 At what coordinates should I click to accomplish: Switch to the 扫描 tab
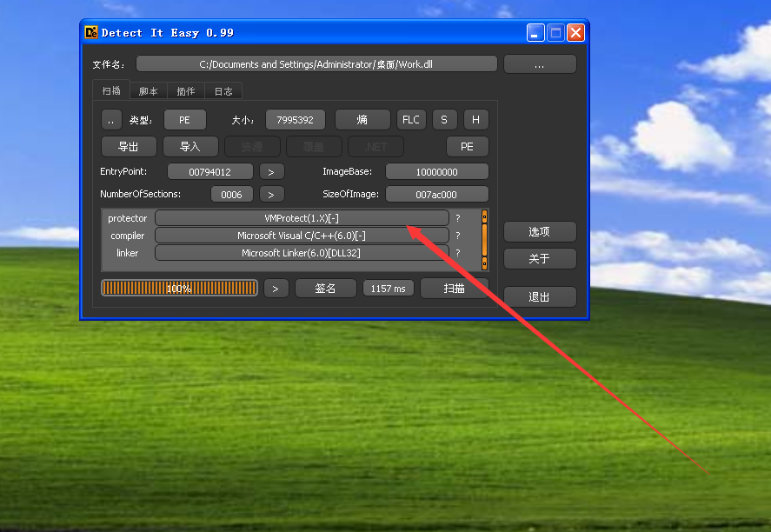tap(111, 90)
